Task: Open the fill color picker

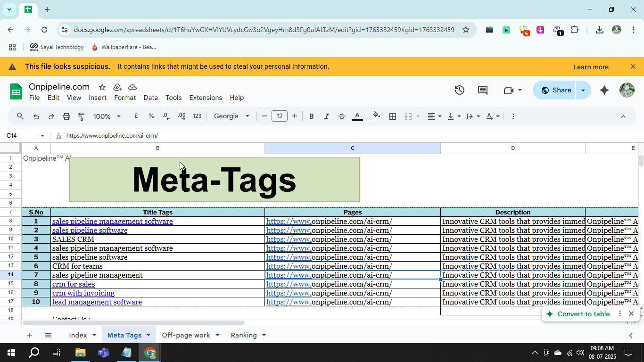Action: click(376, 116)
